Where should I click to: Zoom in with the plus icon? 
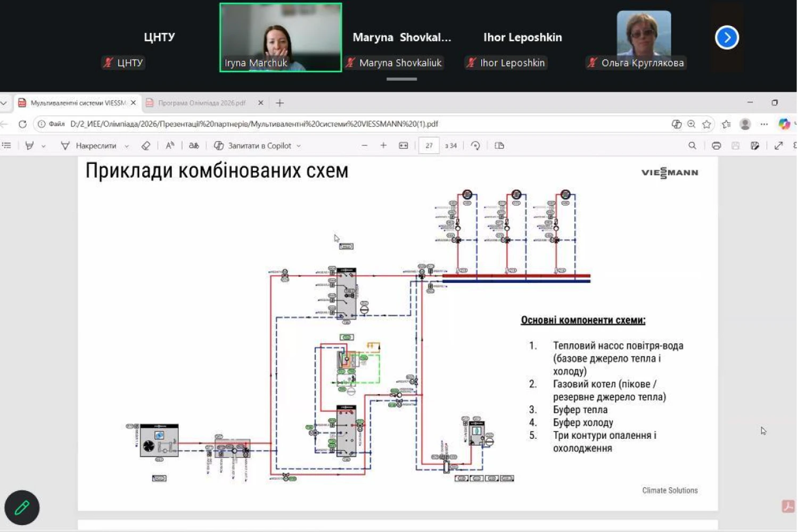[383, 146]
